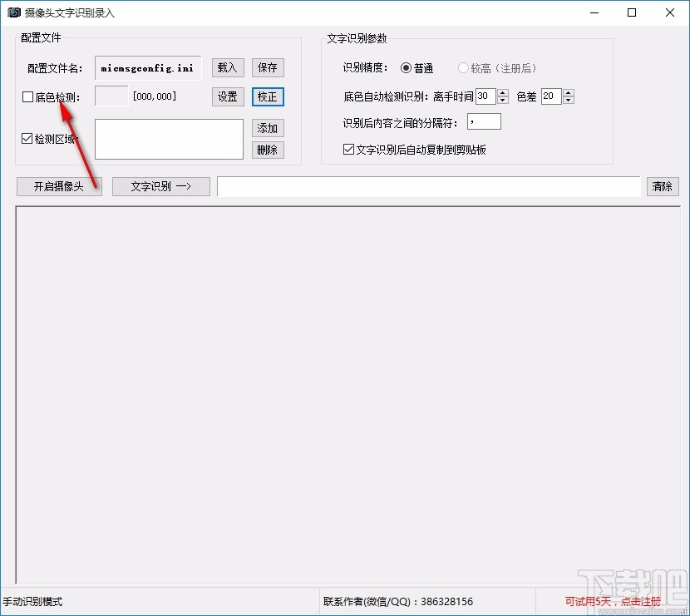Add a detection region using 添加

point(268,129)
